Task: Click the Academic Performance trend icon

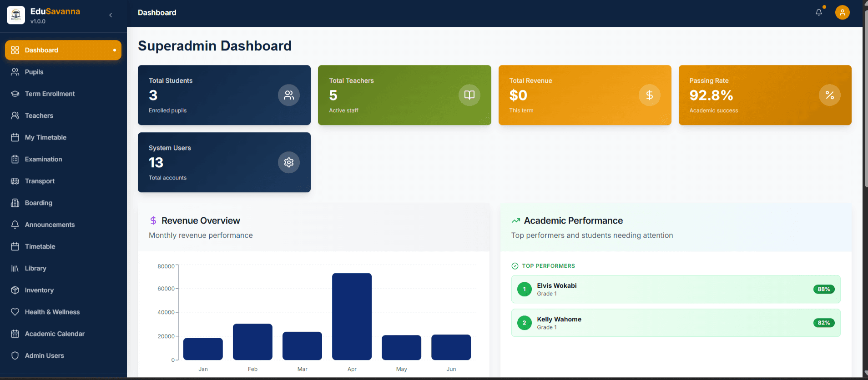Action: 515,220
